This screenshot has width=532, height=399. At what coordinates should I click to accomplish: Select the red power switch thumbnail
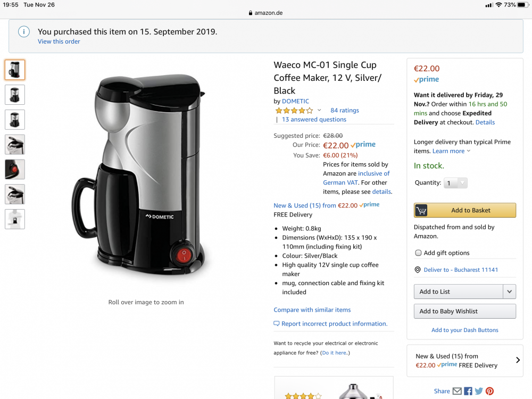click(x=15, y=169)
